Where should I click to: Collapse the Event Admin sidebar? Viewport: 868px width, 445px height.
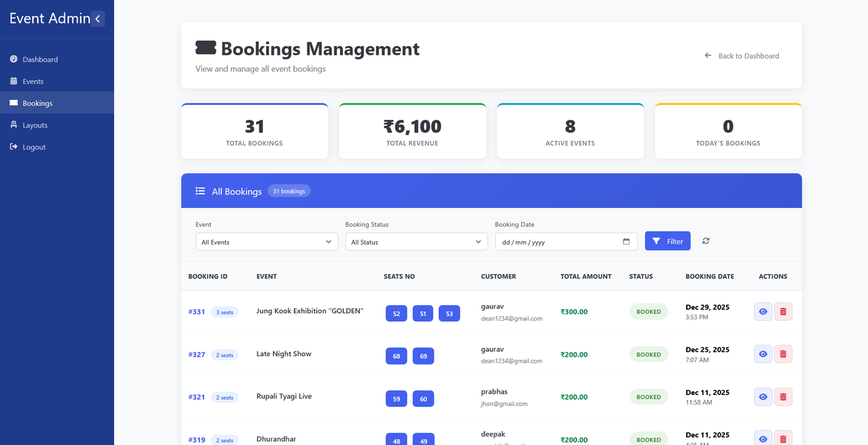98,18
